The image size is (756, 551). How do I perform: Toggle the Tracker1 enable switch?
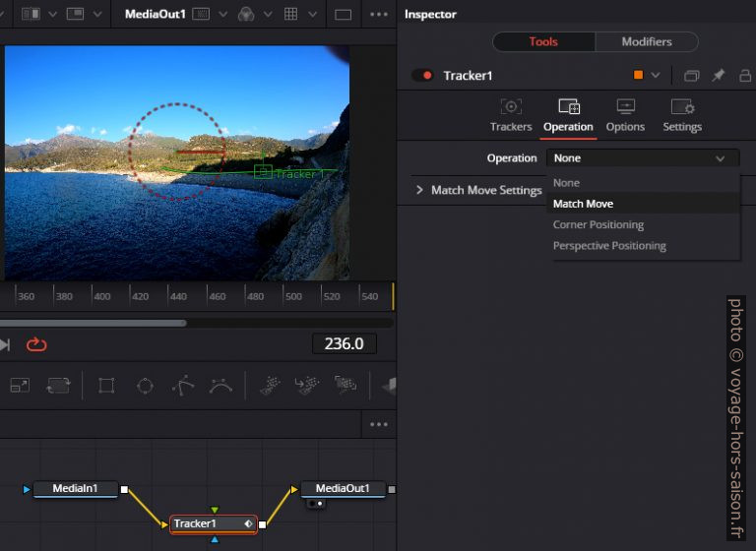click(422, 76)
